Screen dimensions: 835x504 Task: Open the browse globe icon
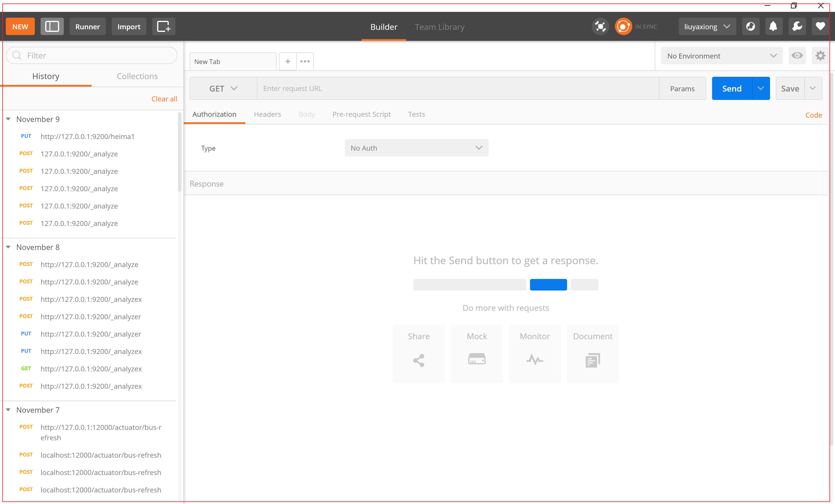tap(751, 26)
